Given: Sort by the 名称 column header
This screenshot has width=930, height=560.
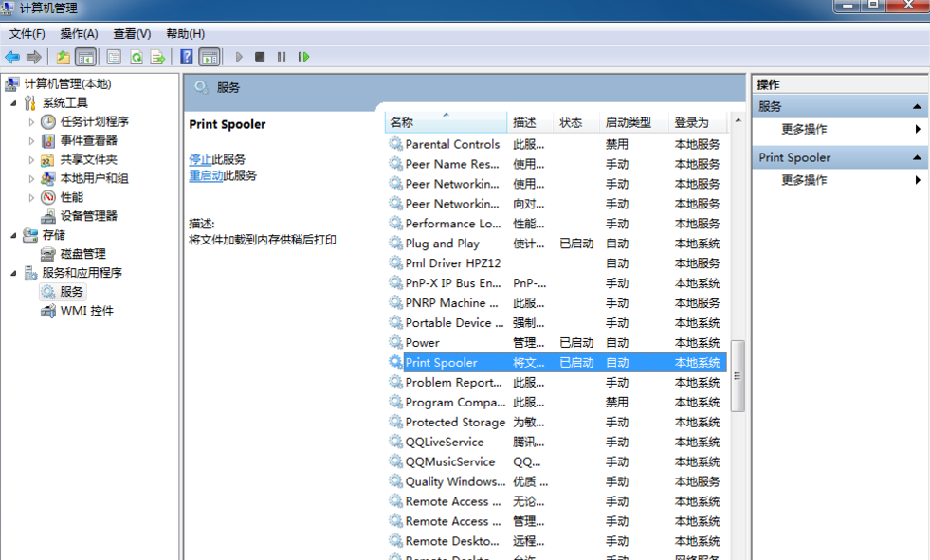Looking at the screenshot, I should click(446, 122).
